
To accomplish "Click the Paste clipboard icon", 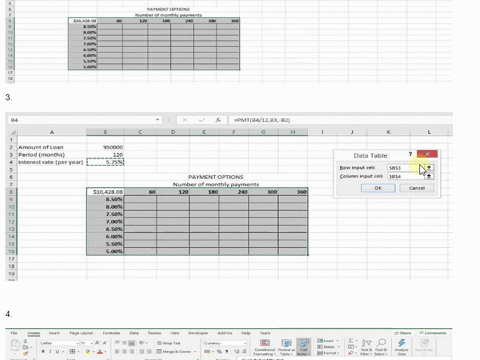I will (x=15, y=343).
